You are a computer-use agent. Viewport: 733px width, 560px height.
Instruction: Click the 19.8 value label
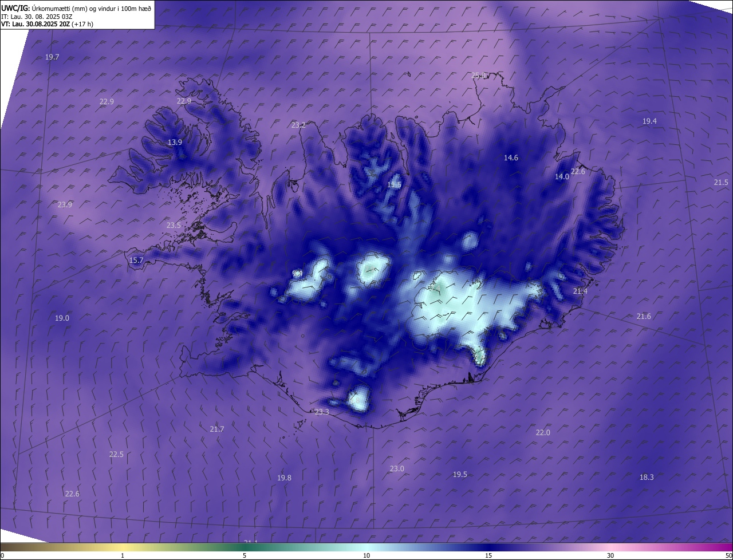pos(284,478)
